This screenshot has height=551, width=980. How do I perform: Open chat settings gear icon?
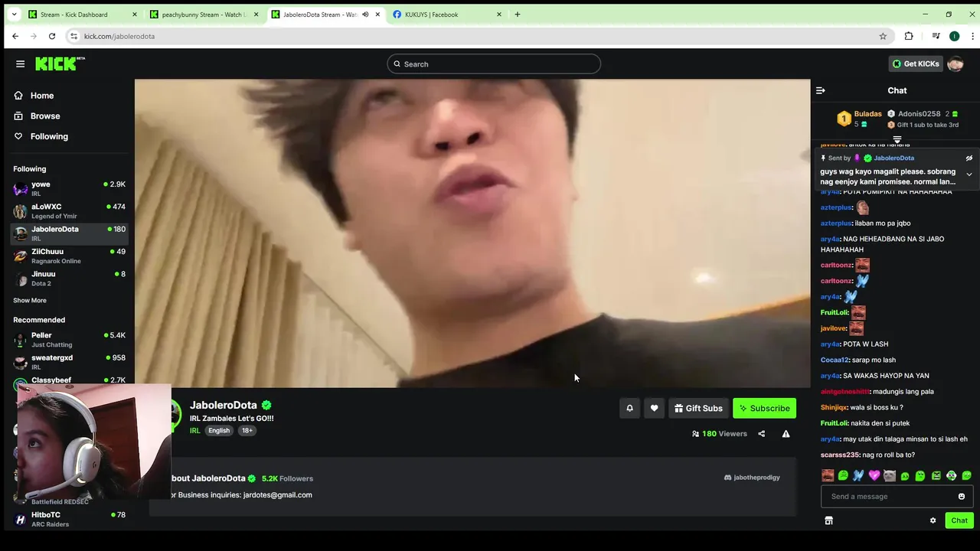click(933, 520)
